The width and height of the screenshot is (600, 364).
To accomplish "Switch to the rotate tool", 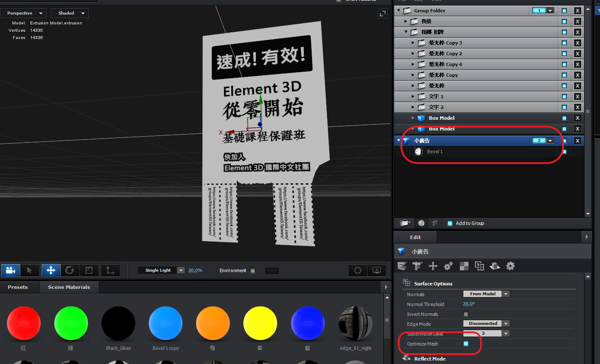I will (x=70, y=270).
